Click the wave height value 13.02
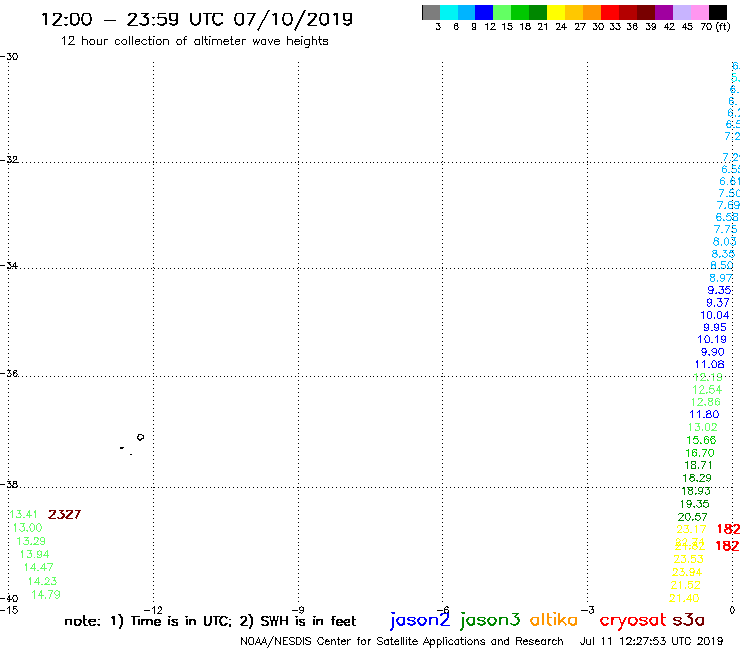Screen dimensions: 740x650 [x=702, y=427]
